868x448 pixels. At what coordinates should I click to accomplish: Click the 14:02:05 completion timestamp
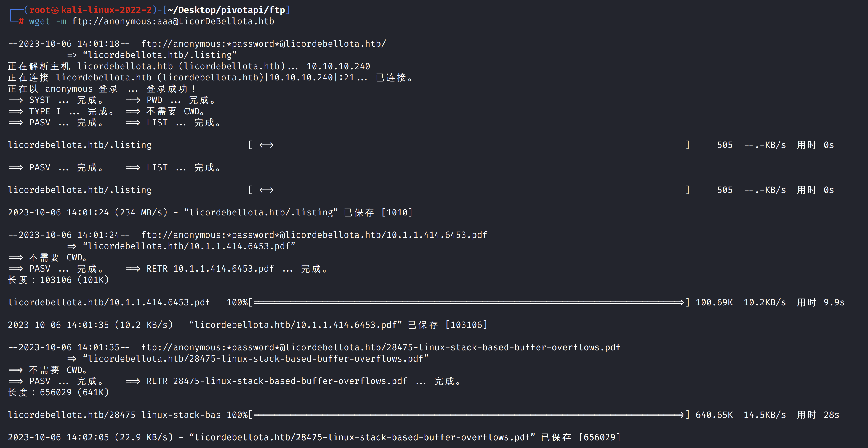[88, 438]
